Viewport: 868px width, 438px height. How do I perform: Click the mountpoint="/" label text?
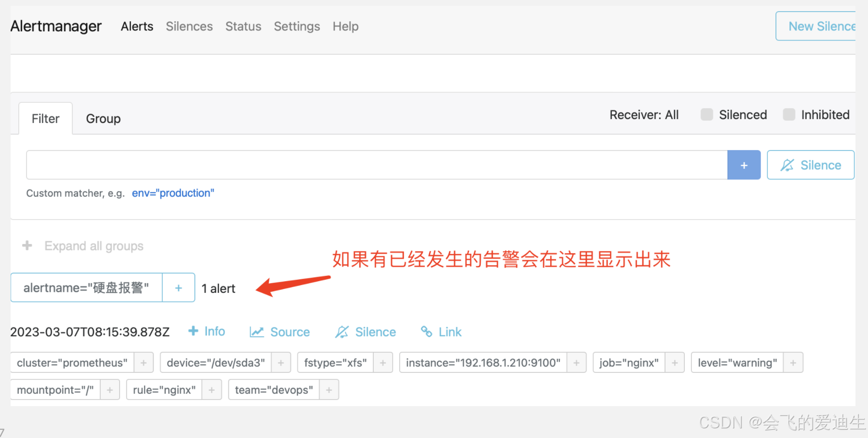tap(55, 390)
